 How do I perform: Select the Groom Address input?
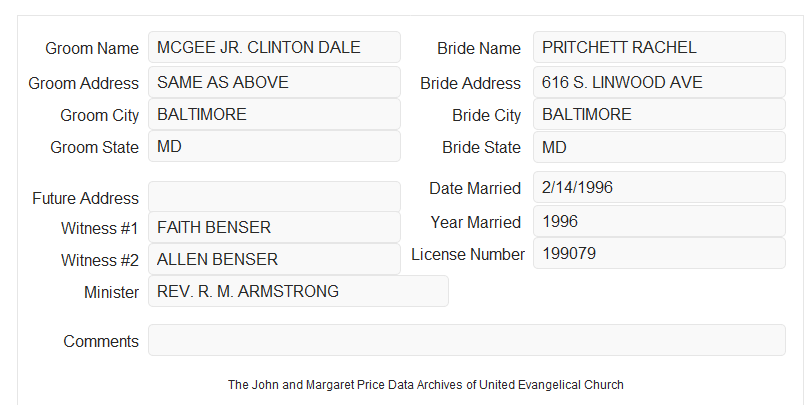[274, 82]
